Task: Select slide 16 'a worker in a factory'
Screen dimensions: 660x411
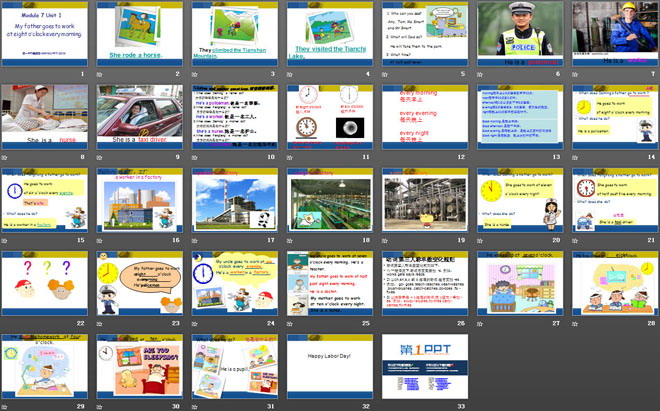Action: pyautogui.click(x=140, y=200)
